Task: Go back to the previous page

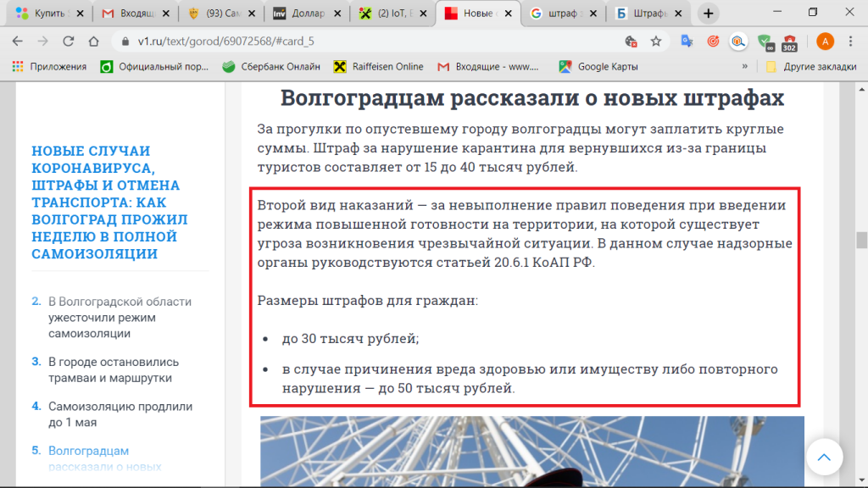Action: coord(18,41)
